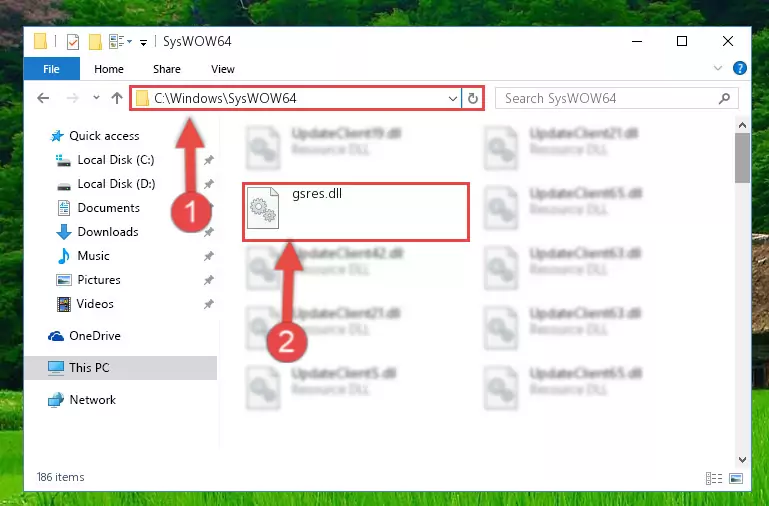Click the pin icon beside Pictures
The height and width of the screenshot is (506, 769).
208,280
